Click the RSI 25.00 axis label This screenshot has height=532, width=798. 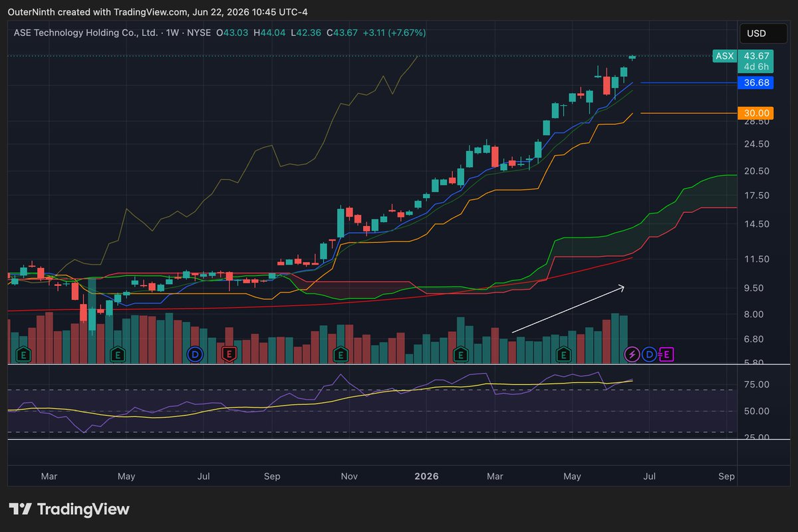757,438
